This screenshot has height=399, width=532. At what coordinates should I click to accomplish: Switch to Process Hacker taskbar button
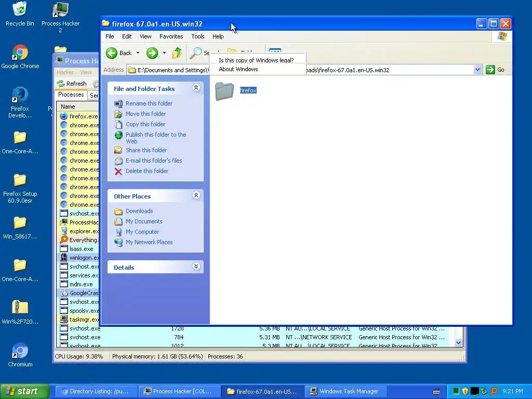pyautogui.click(x=179, y=392)
